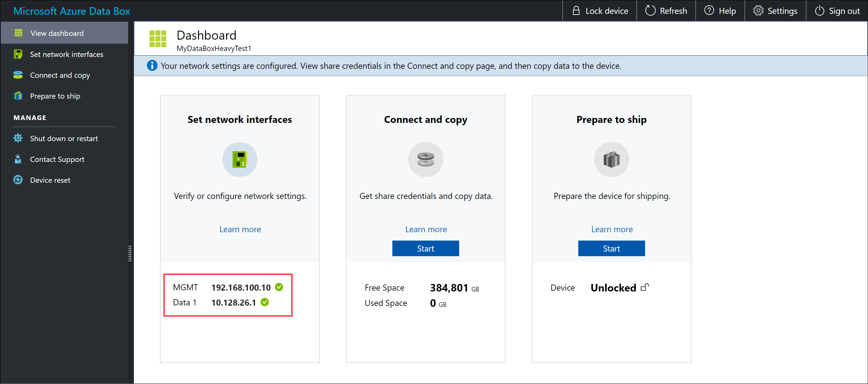The height and width of the screenshot is (384, 868).
Task: Click Start button under Prepare to ship
Action: [x=611, y=248]
